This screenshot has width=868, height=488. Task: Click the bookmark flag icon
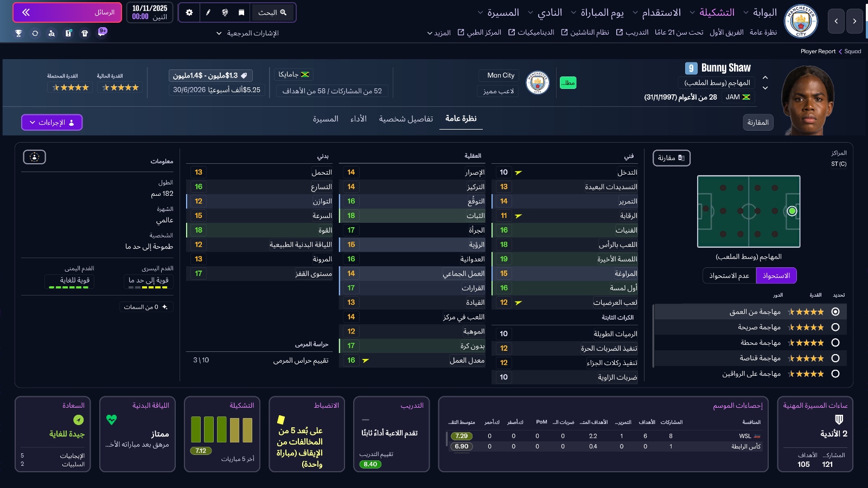241,12
